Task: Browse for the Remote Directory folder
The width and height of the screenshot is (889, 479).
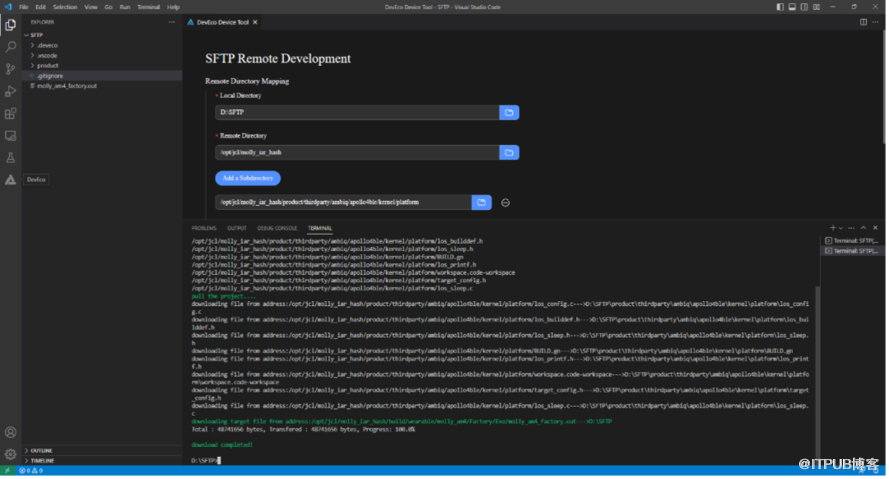Action: click(x=510, y=153)
